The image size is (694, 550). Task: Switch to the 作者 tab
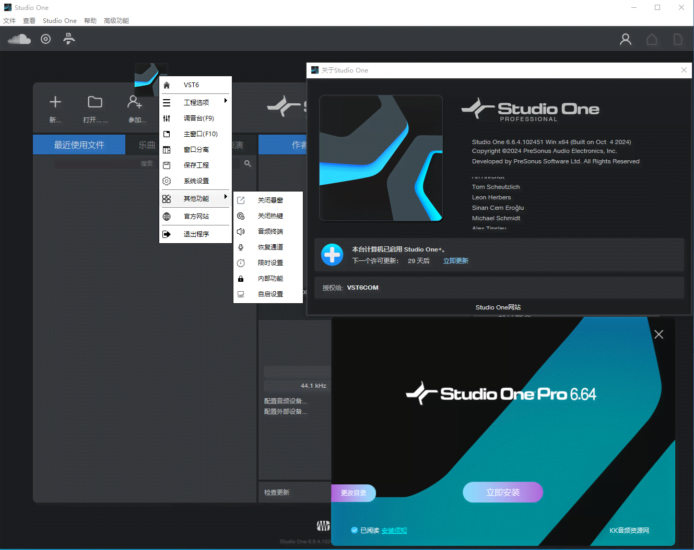point(282,145)
